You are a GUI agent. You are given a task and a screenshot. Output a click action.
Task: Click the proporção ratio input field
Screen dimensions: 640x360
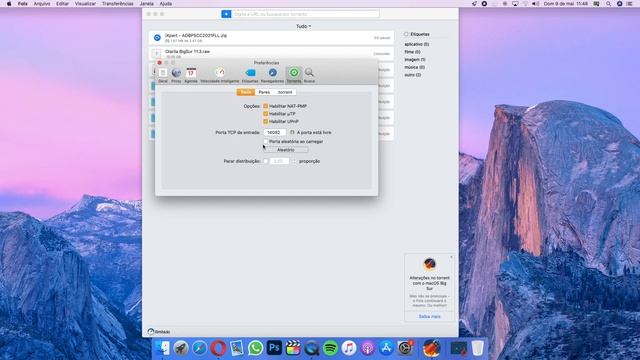[x=279, y=161]
